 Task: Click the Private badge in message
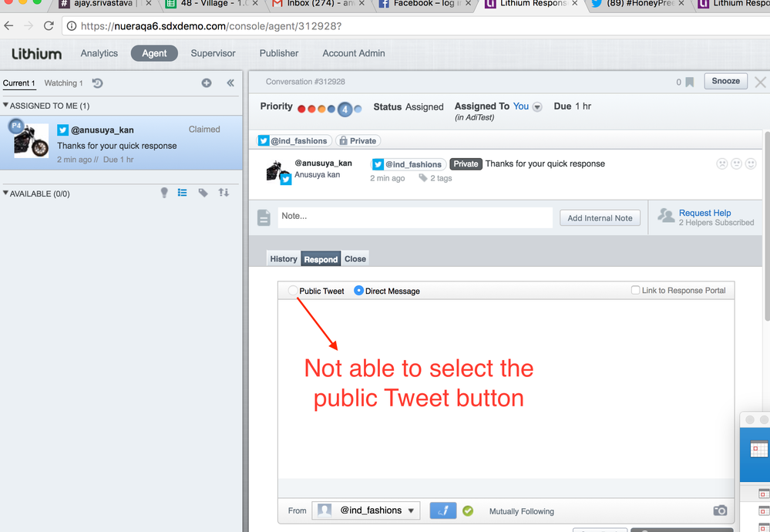pos(466,164)
